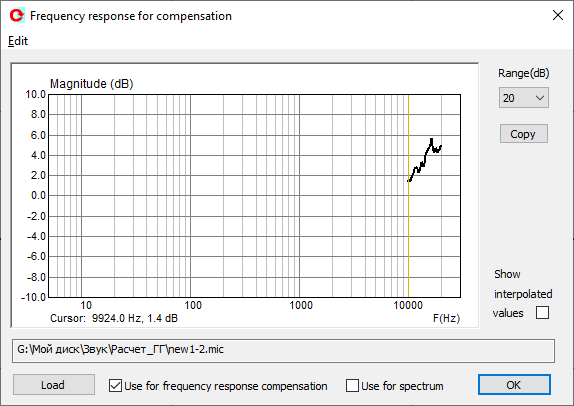Close the Frequency response dialog
The width and height of the screenshot is (574, 406).
[558, 15]
